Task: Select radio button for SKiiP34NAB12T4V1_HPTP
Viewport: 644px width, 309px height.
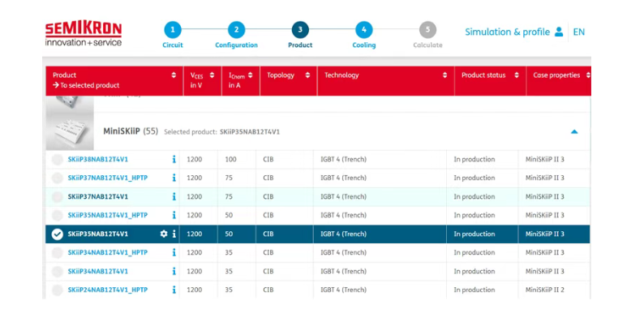Action: (58, 253)
